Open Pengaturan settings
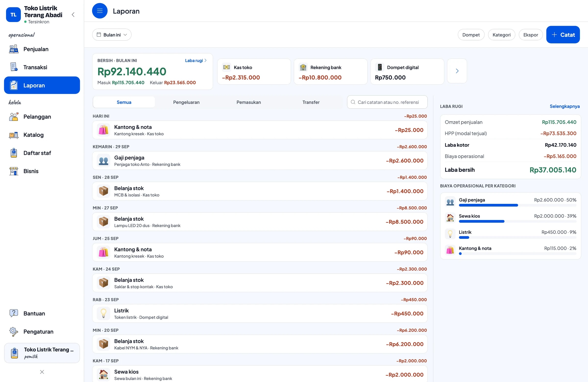The width and height of the screenshot is (588, 382). (x=42, y=332)
